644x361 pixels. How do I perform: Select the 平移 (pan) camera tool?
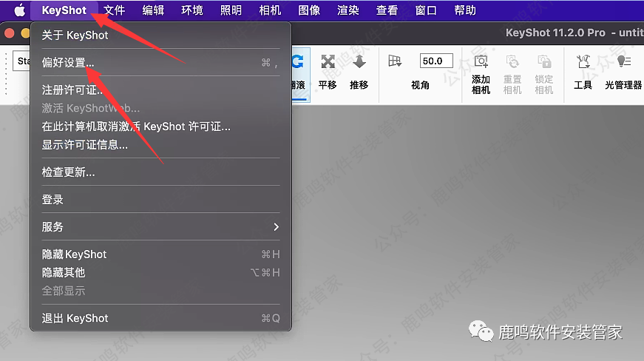[x=328, y=70]
